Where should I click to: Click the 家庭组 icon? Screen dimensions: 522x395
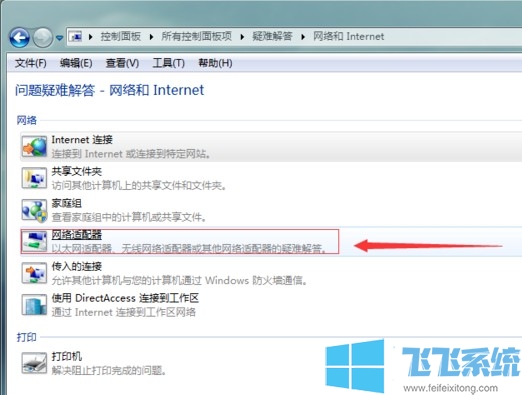click(34, 210)
